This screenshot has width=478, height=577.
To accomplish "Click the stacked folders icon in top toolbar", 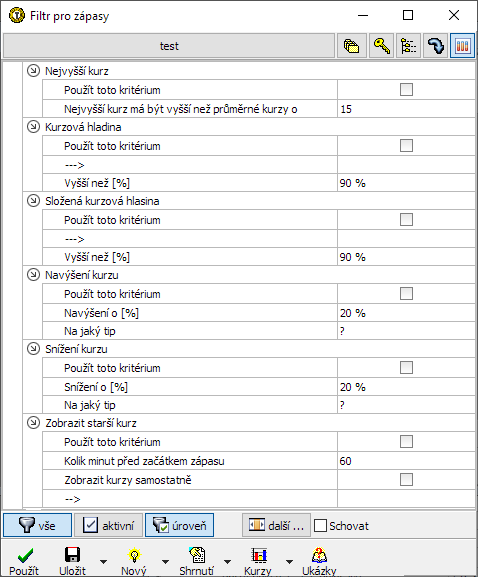I will click(x=351, y=46).
